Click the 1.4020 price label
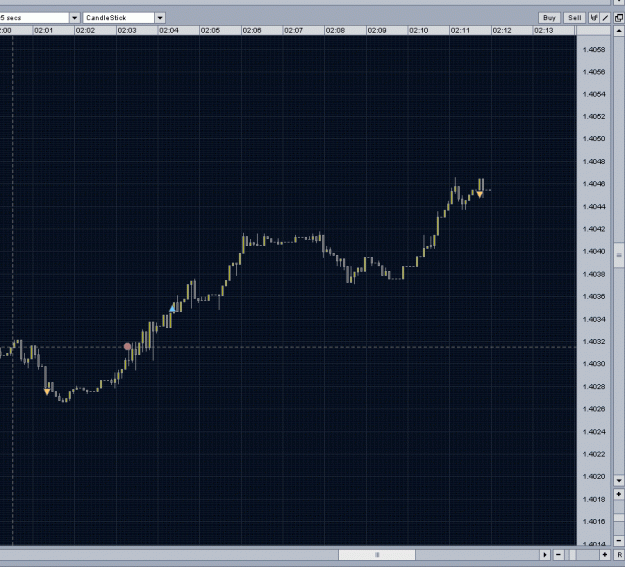Screen dimensions: 625x567 click(594, 476)
